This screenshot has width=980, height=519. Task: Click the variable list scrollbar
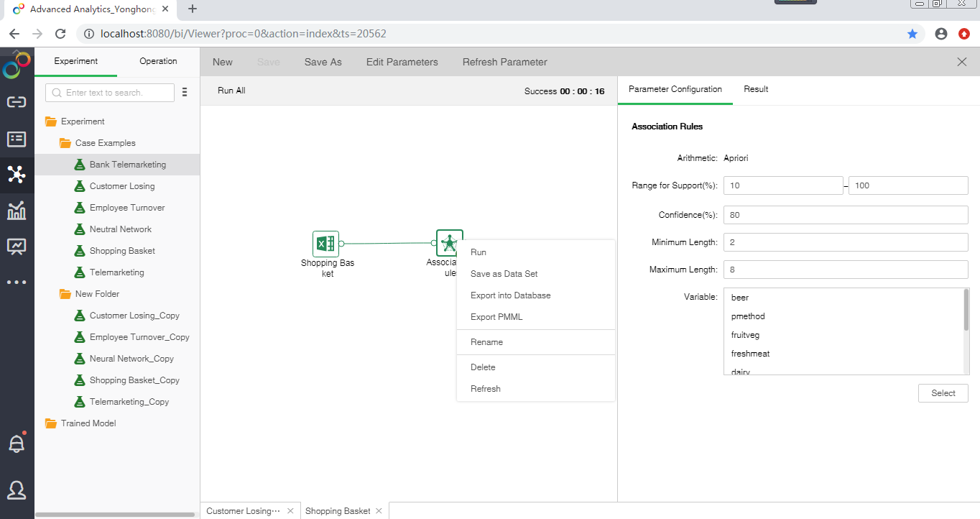(x=966, y=310)
